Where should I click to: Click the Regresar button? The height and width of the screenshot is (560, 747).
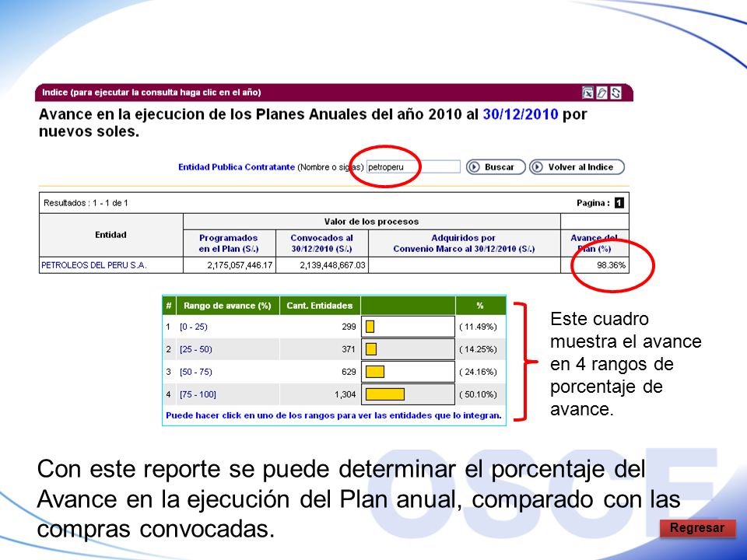(697, 528)
